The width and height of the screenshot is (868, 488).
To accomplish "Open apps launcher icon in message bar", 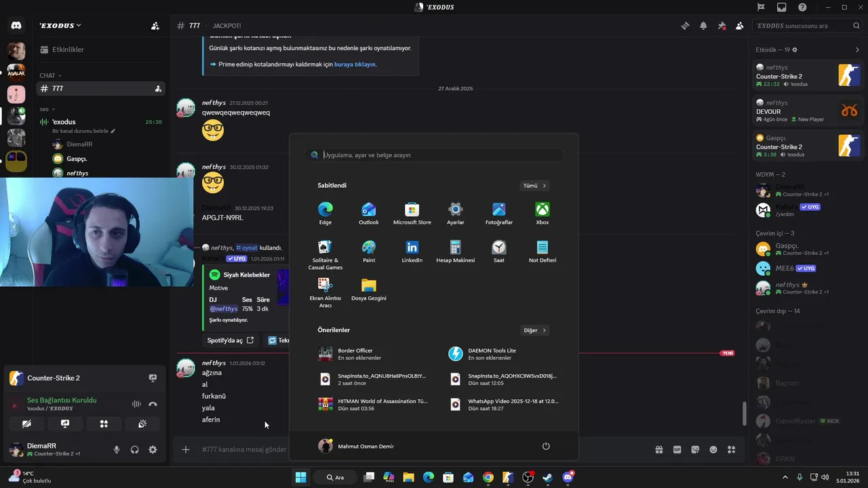I will [x=731, y=449].
